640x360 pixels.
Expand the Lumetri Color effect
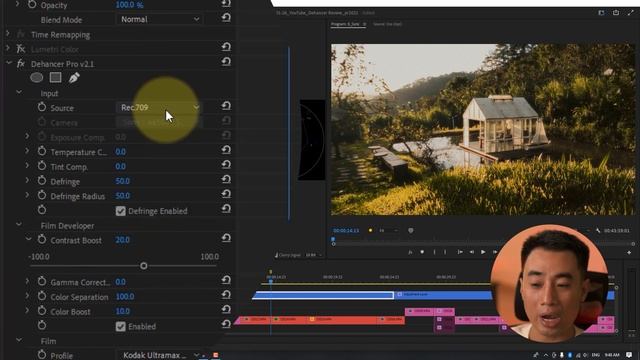pos(8,49)
